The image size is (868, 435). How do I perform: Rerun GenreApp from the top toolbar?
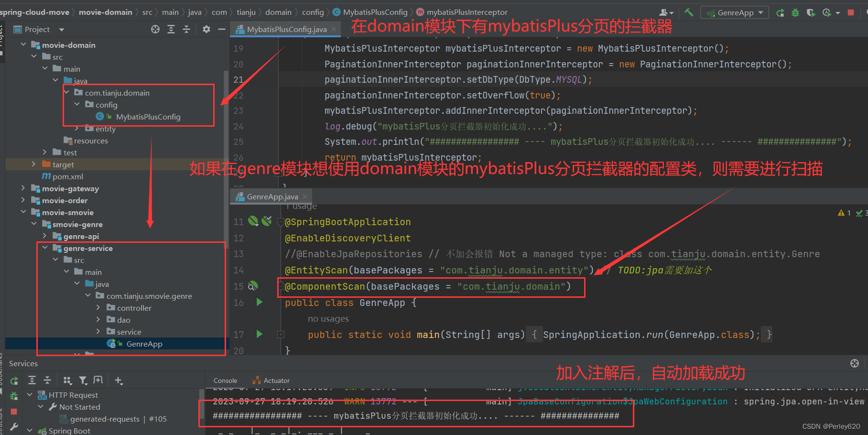(780, 13)
